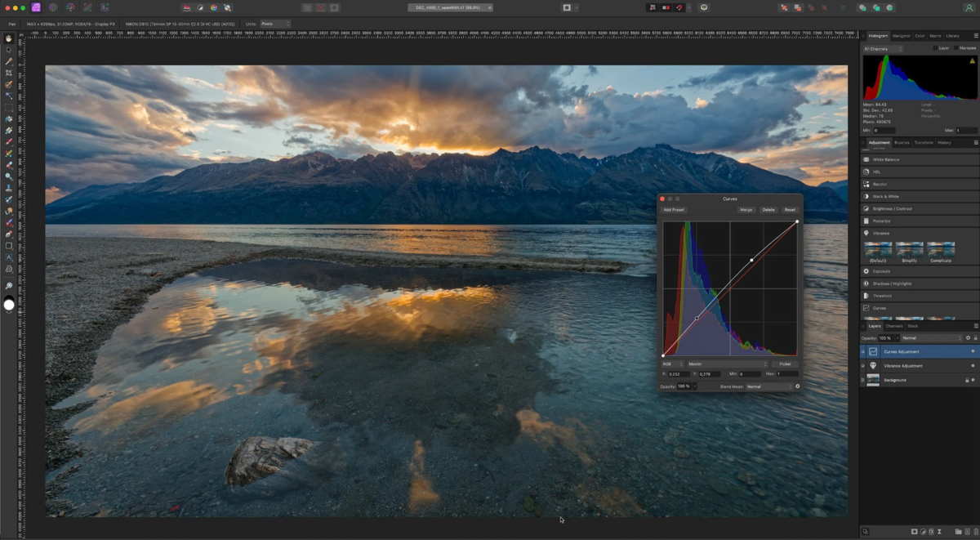This screenshot has width=980, height=540.
Task: Switch to the Liquify persona icon
Action: point(53,7)
